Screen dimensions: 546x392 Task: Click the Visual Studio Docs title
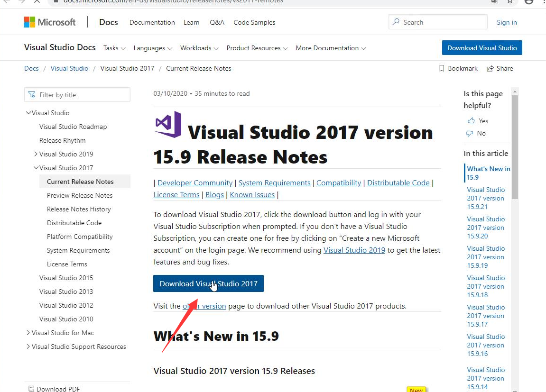pos(60,47)
